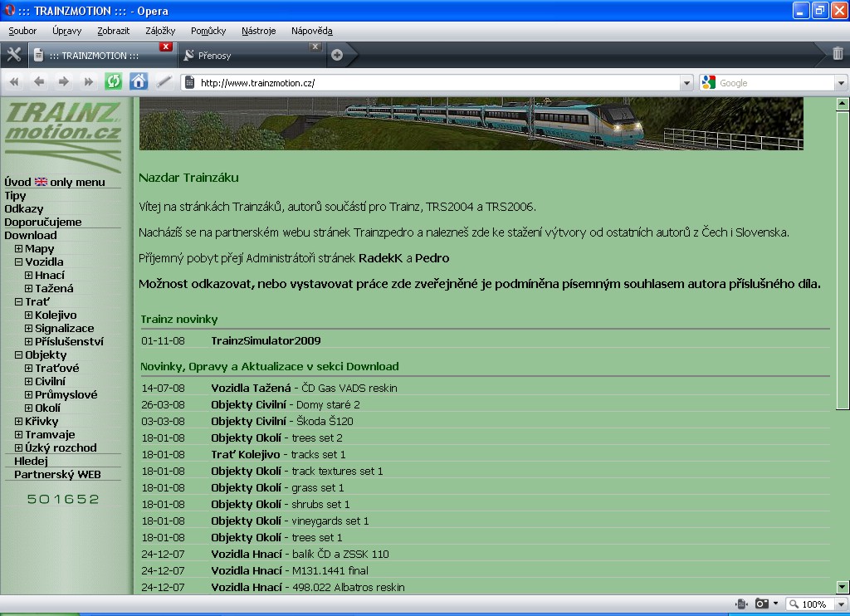The height and width of the screenshot is (616, 850).
Task: Click the train banner image
Action: pos(471,124)
